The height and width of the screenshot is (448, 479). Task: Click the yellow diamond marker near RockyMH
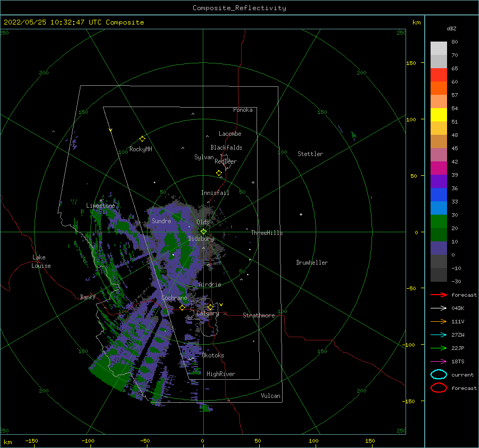tap(142, 139)
